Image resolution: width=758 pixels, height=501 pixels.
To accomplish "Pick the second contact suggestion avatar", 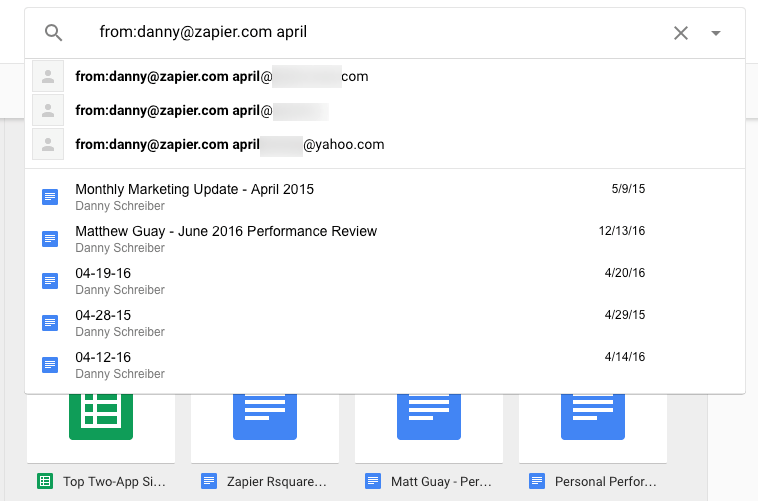I will (48, 111).
